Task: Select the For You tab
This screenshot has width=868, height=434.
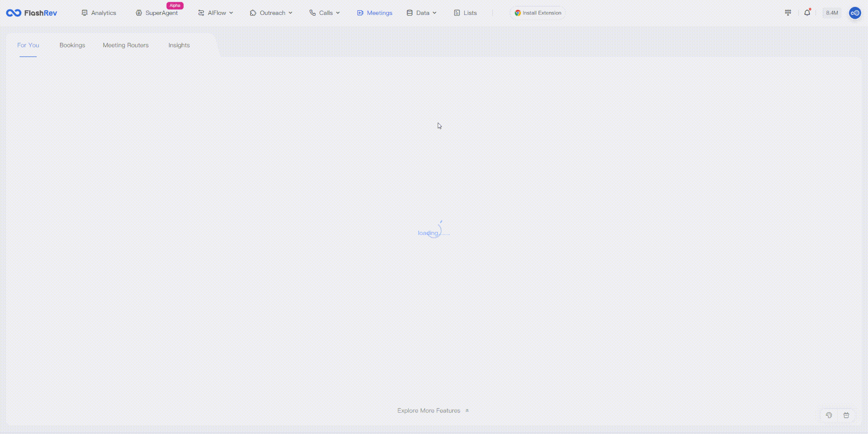Action: tap(28, 45)
